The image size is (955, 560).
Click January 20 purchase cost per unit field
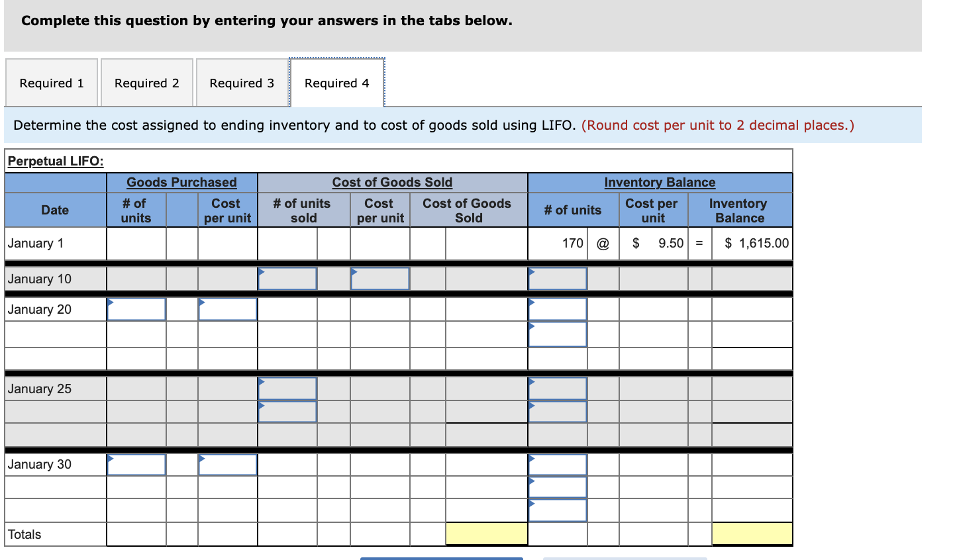pyautogui.click(x=228, y=309)
